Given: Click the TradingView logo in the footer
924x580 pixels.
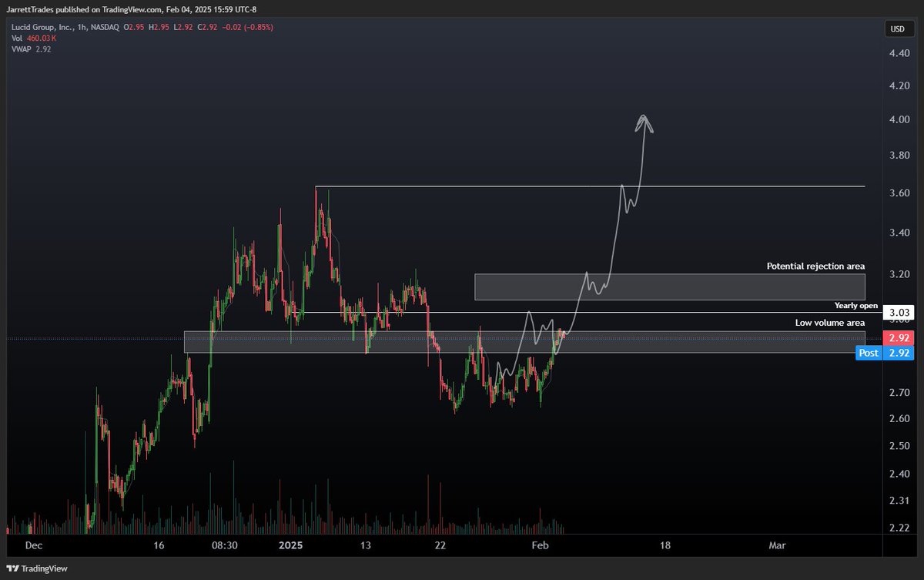Looking at the screenshot, I should [38, 568].
